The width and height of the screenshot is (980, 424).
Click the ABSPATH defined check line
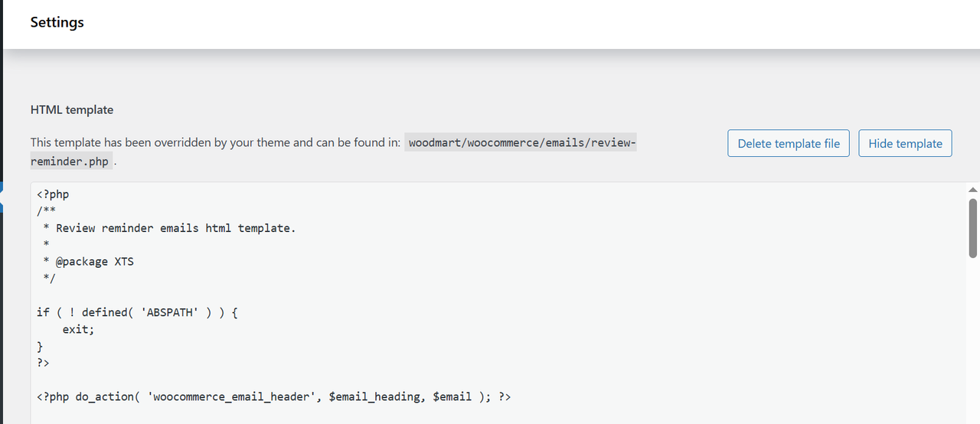(136, 312)
